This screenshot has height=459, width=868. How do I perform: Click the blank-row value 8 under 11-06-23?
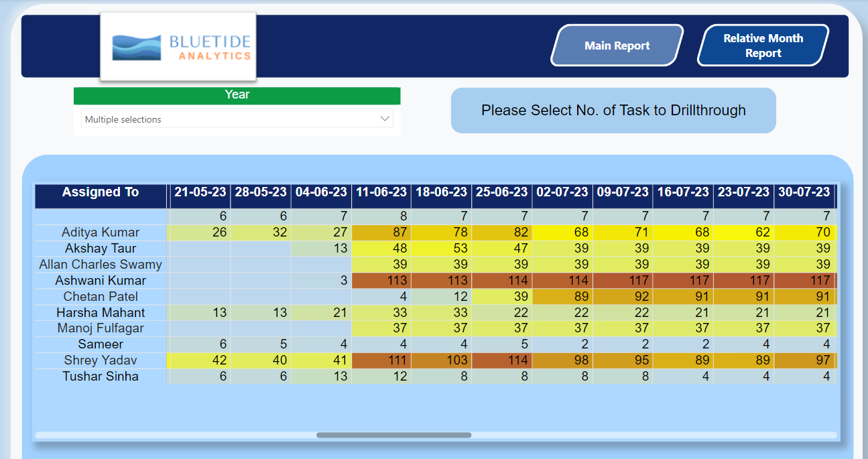[381, 216]
